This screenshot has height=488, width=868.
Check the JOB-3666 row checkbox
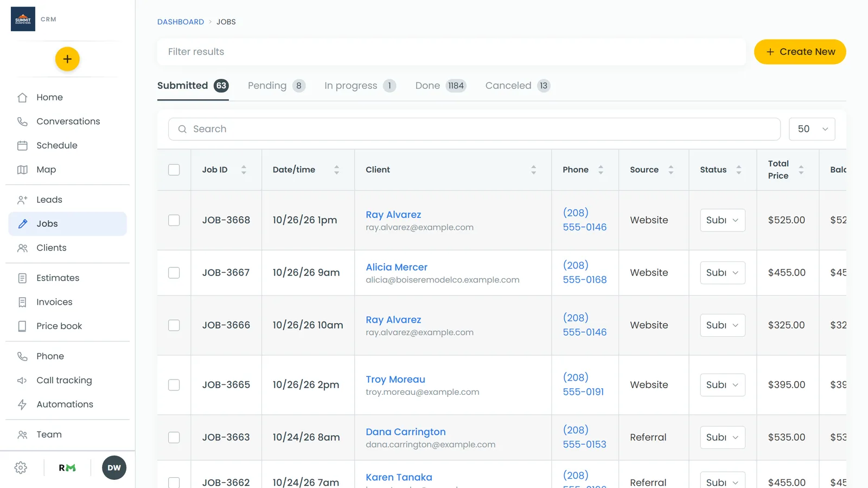click(x=174, y=325)
